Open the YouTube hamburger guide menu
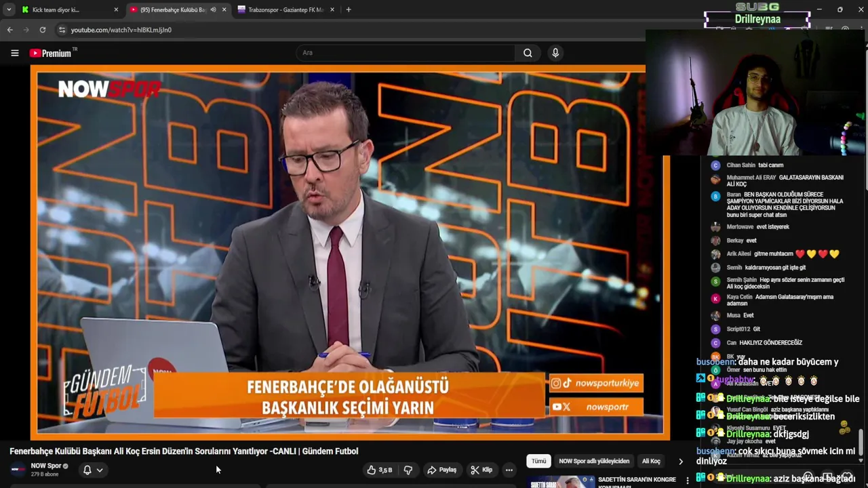868x488 pixels. (x=14, y=53)
